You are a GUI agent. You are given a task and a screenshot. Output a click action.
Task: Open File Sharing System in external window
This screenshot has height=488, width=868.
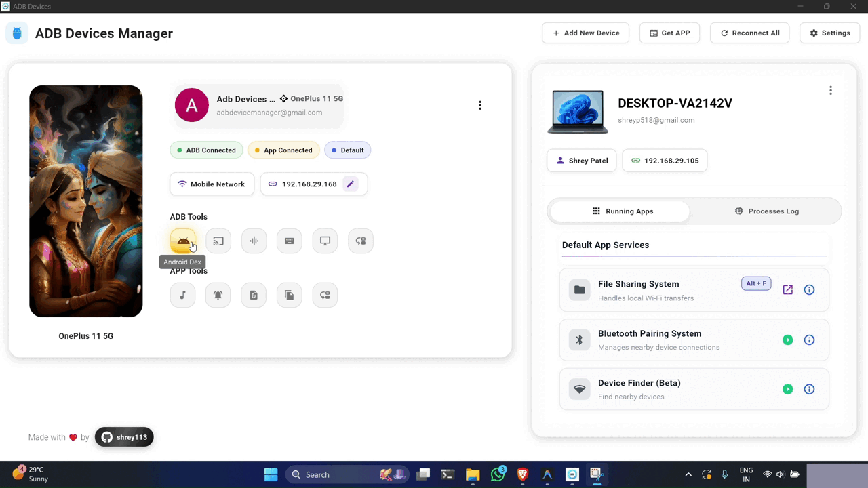pyautogui.click(x=787, y=289)
